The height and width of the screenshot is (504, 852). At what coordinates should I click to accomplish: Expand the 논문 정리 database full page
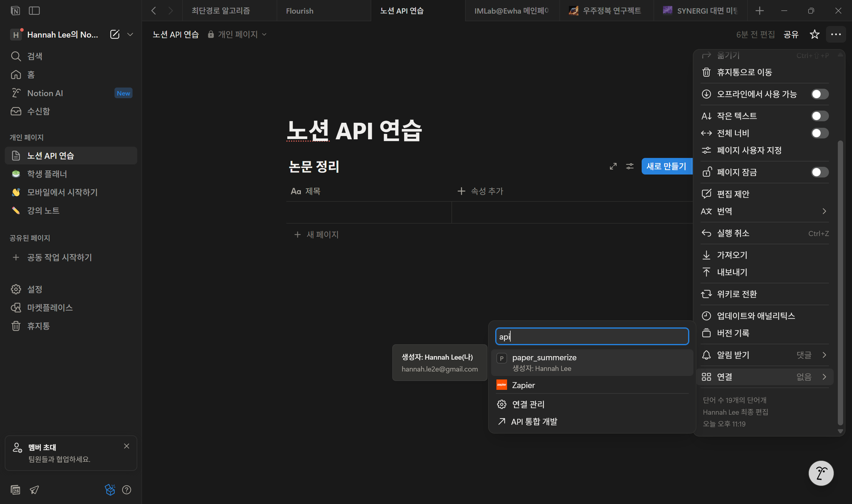coord(613,166)
